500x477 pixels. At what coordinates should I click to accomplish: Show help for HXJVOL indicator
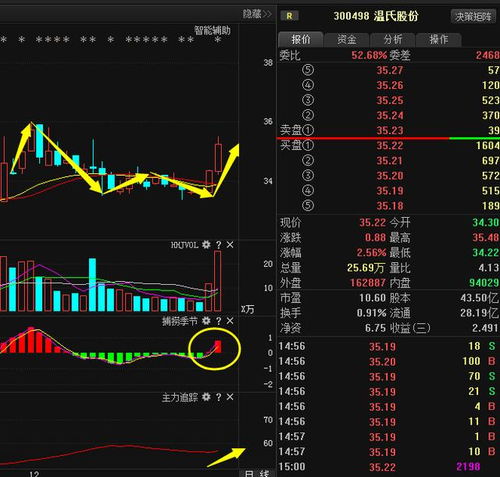click(x=219, y=245)
